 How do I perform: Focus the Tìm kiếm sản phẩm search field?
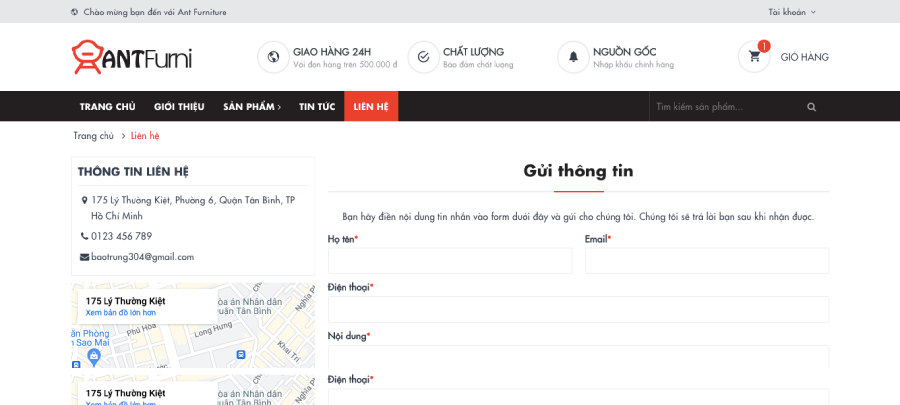pyautogui.click(x=724, y=107)
